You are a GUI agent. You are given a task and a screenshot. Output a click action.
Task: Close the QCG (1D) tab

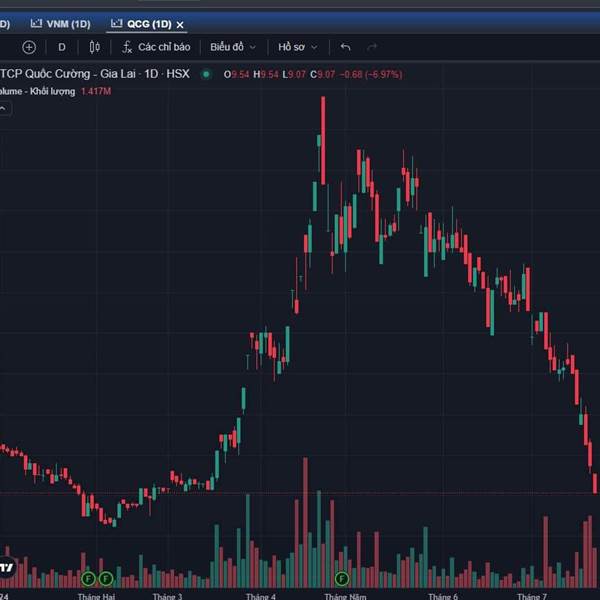pos(180,25)
